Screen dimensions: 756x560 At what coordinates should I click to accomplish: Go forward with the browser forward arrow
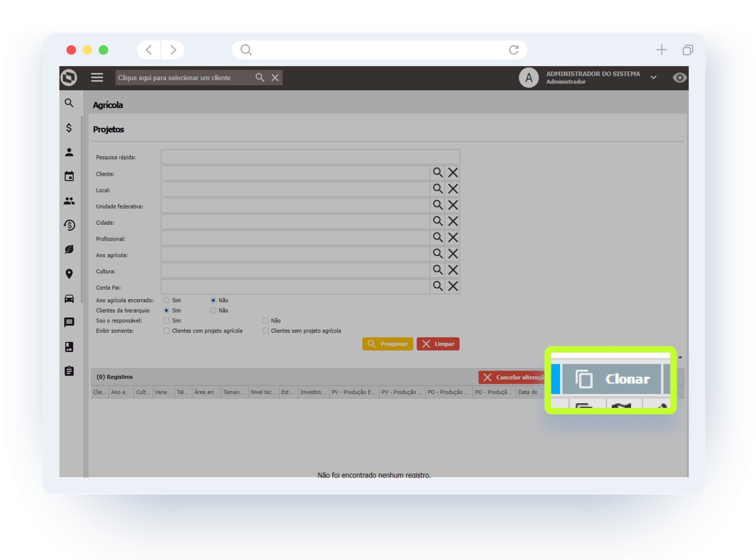(x=173, y=50)
